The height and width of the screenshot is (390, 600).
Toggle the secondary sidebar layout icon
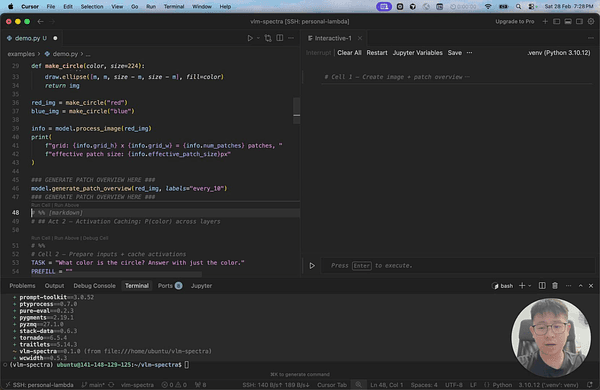click(579, 21)
